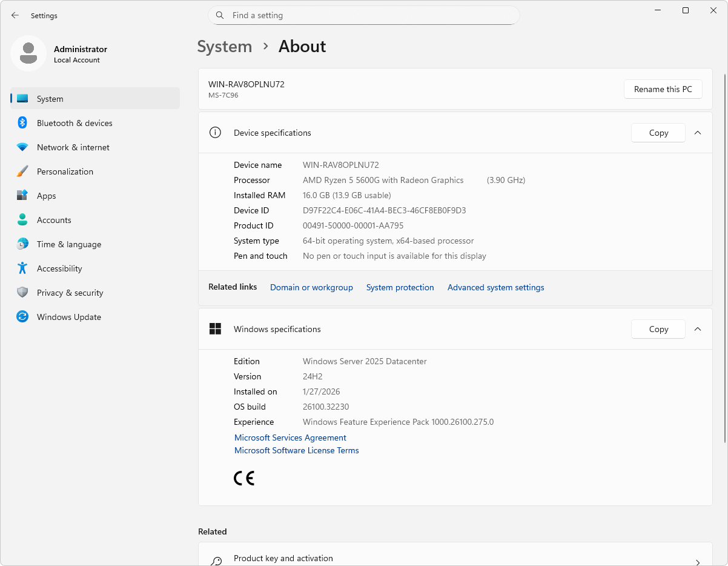Click the Rename this PC button

tap(663, 89)
